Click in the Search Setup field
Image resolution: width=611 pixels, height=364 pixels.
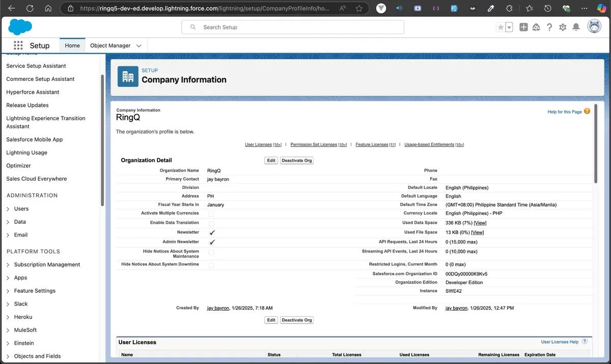point(293,27)
